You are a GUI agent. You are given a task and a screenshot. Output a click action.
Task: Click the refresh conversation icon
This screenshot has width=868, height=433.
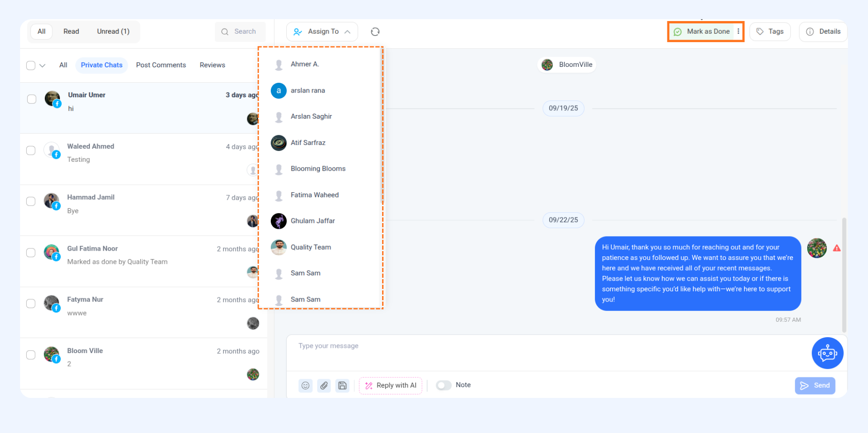point(375,31)
